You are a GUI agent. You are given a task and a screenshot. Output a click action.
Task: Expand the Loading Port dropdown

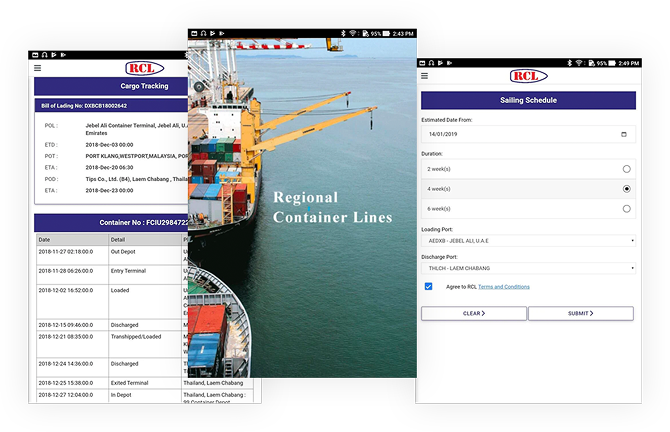[528, 240]
